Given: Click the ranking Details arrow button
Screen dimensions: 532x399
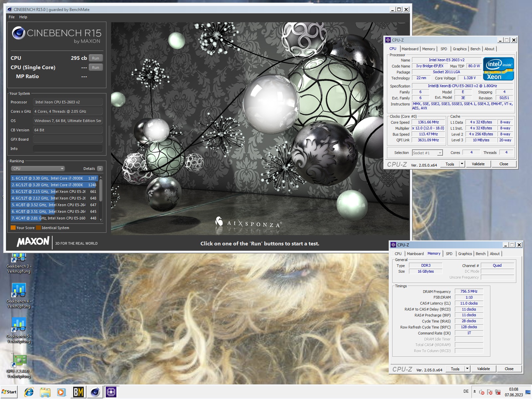Looking at the screenshot, I should click(100, 169).
